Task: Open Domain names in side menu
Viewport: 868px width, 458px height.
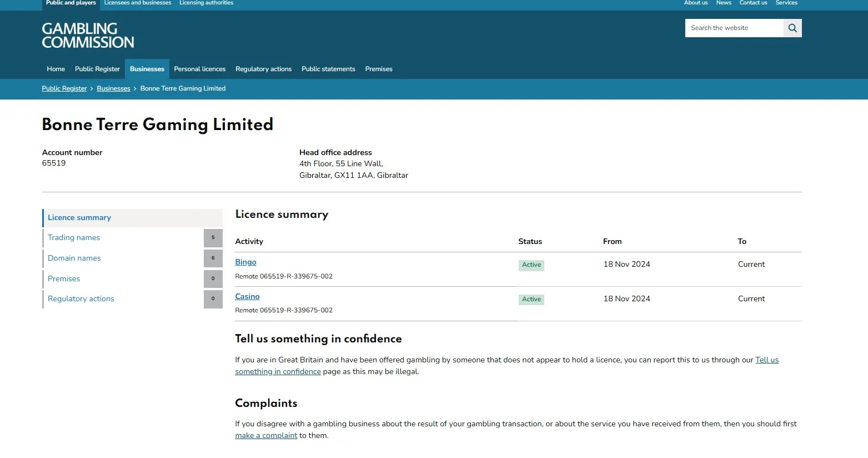Action: (74, 258)
